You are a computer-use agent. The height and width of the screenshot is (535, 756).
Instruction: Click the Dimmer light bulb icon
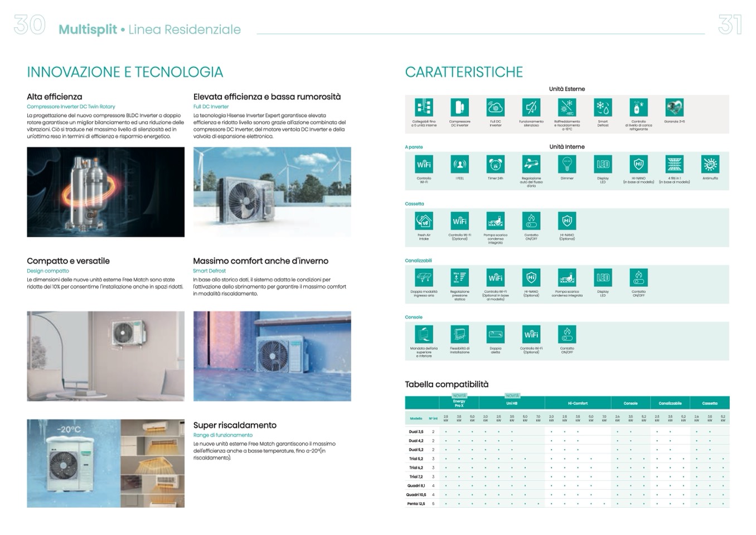click(x=567, y=165)
